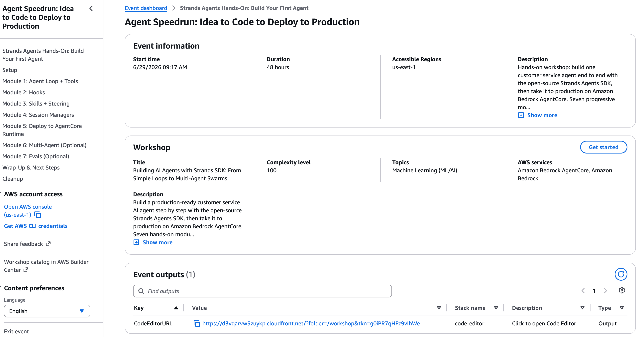The height and width of the screenshot is (337, 644).
Task: Open the Language dropdown
Action: pos(47,311)
